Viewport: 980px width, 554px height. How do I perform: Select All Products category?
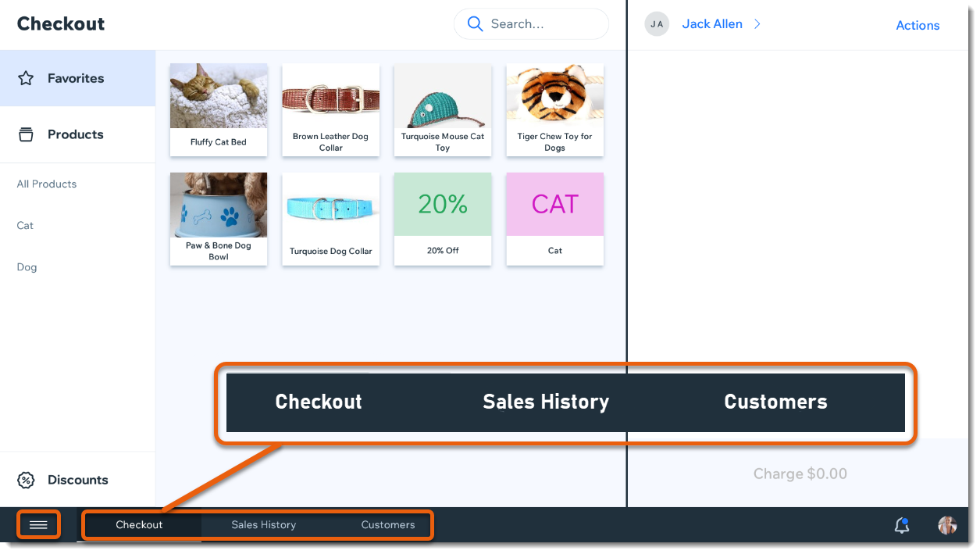click(47, 184)
